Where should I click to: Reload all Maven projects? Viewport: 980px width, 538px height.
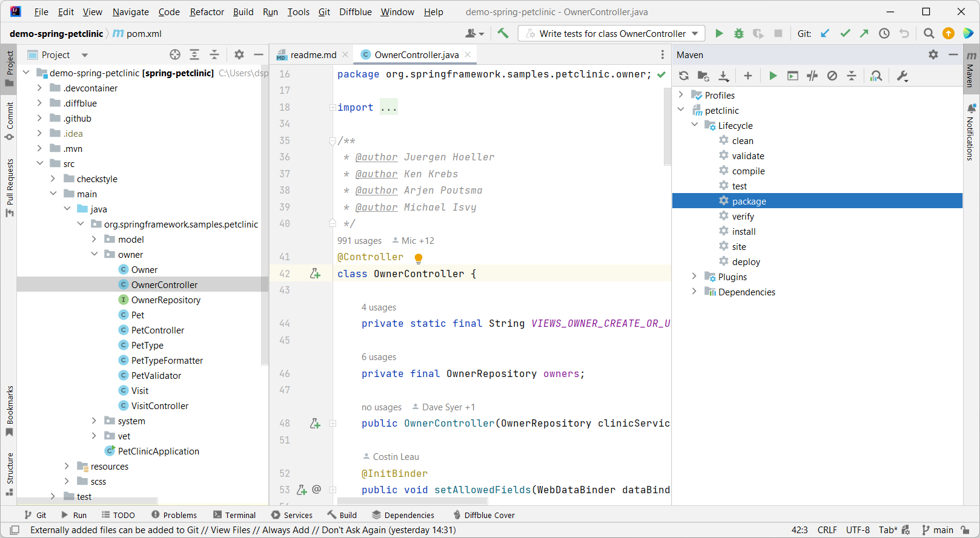click(x=684, y=76)
